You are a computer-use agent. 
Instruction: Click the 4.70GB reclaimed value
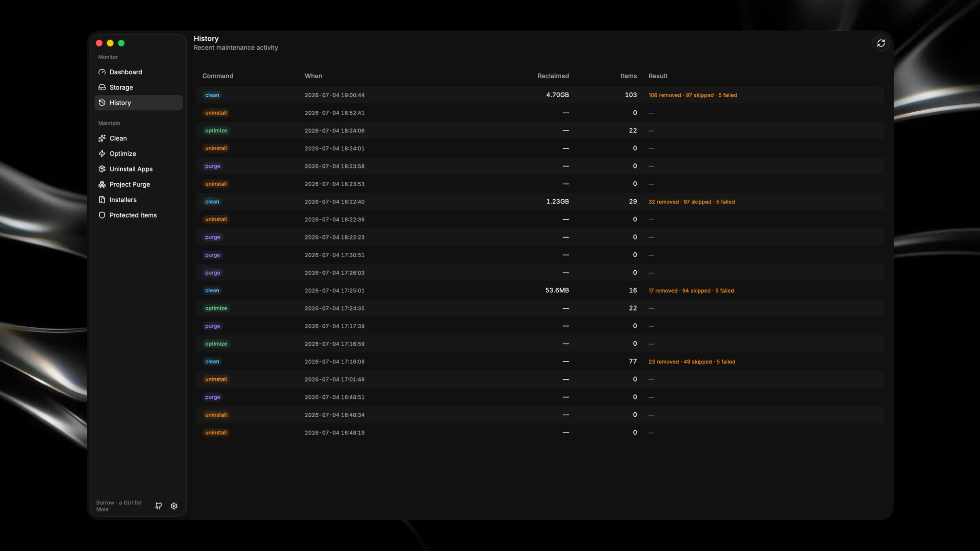[x=557, y=95]
